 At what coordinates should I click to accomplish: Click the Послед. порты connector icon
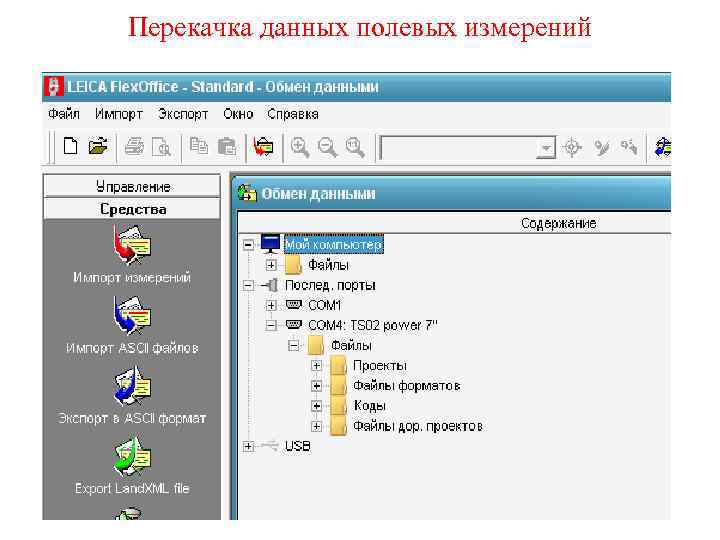270,285
